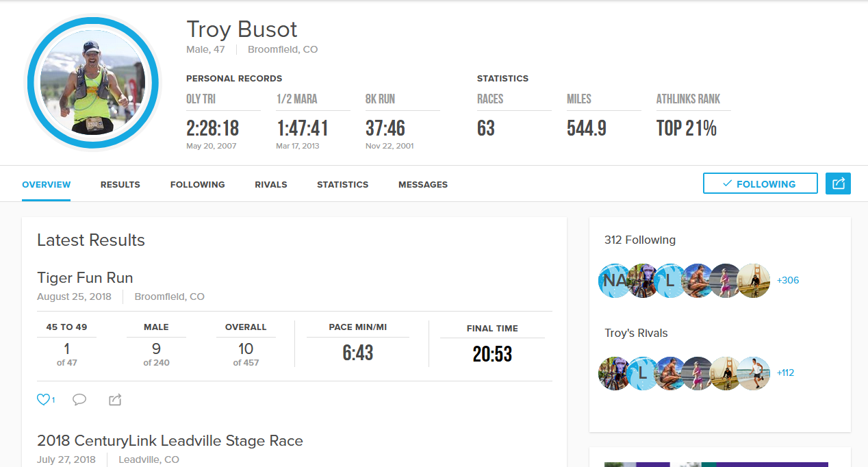Click the runner avatar in Troy's Rivals

754,373
